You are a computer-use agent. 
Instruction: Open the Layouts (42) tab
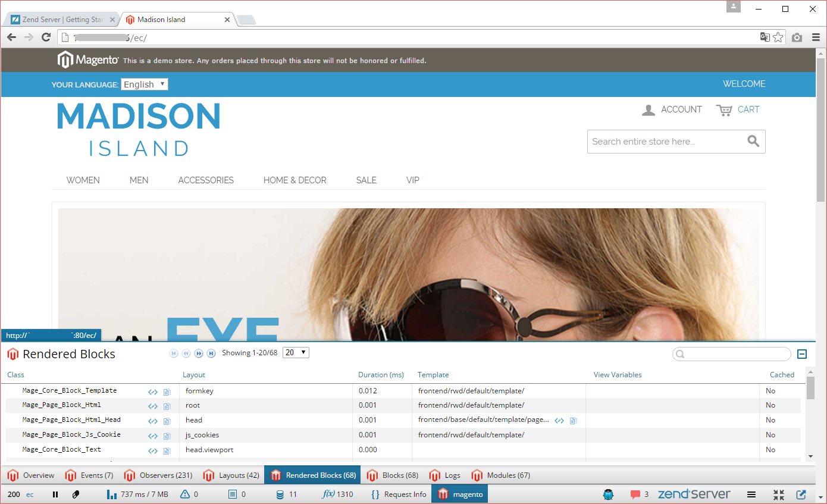click(231, 475)
